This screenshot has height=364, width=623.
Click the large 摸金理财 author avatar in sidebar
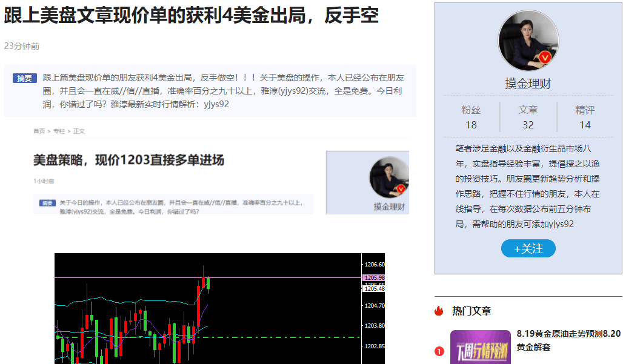pos(528,40)
